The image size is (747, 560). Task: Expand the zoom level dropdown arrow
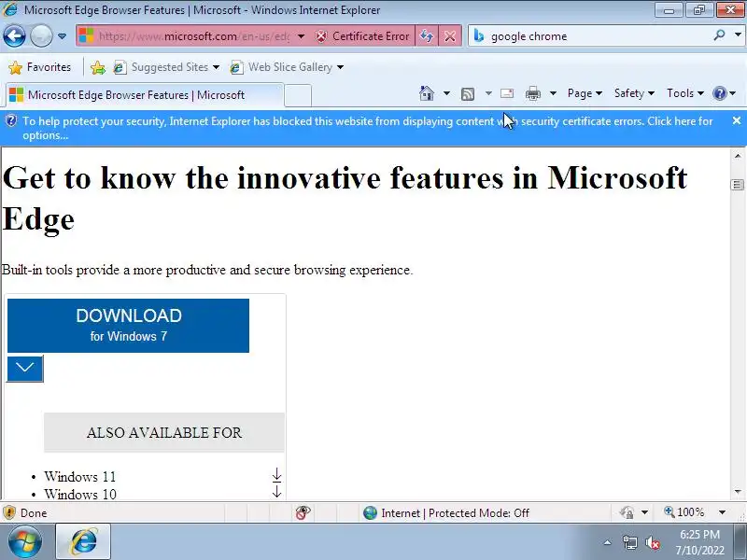click(722, 512)
